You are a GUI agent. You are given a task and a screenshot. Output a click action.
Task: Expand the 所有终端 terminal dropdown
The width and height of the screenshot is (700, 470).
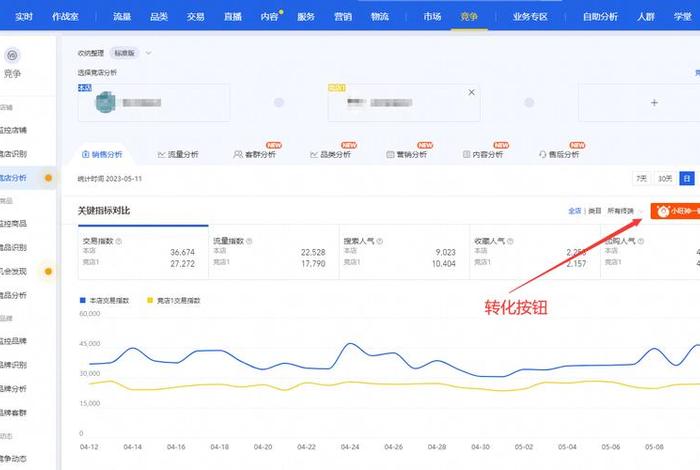tap(625, 211)
